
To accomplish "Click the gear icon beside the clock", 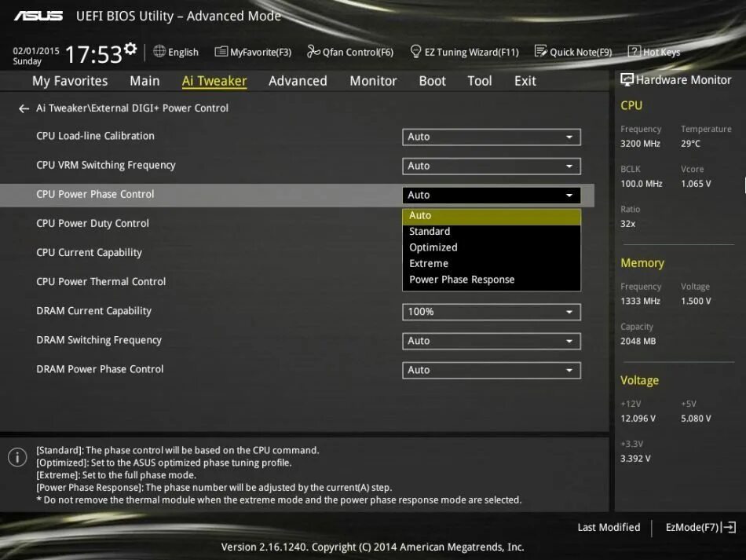I will pyautogui.click(x=130, y=49).
